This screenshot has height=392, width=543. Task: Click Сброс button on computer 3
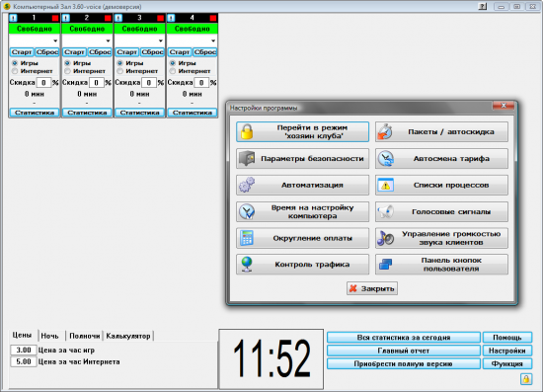tap(152, 52)
